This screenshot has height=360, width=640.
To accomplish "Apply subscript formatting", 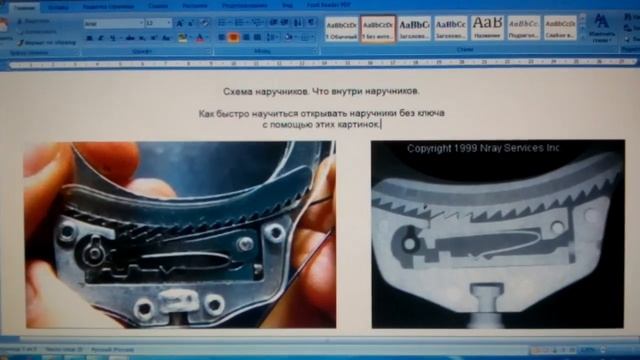I will pos(142,38).
